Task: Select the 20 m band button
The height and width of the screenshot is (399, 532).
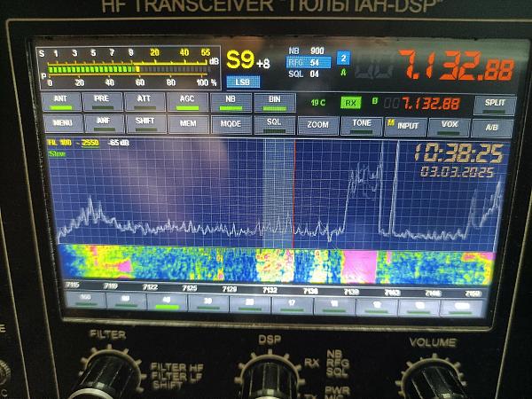Action: click(x=250, y=304)
